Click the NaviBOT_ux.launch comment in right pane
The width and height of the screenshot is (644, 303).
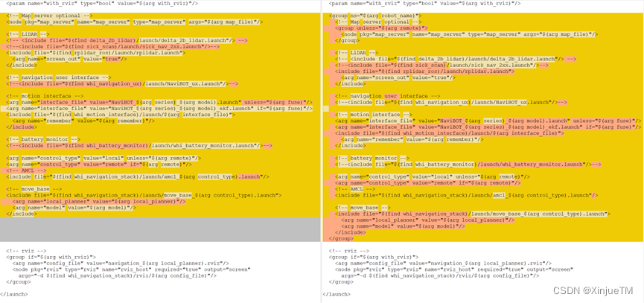pyautogui.click(x=451, y=102)
